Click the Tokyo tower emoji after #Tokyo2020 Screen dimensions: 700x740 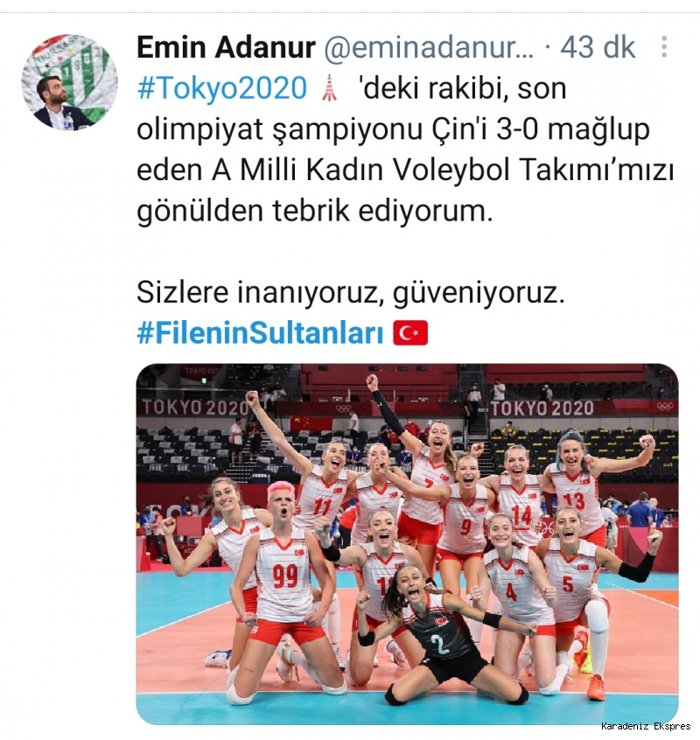(x=329, y=87)
